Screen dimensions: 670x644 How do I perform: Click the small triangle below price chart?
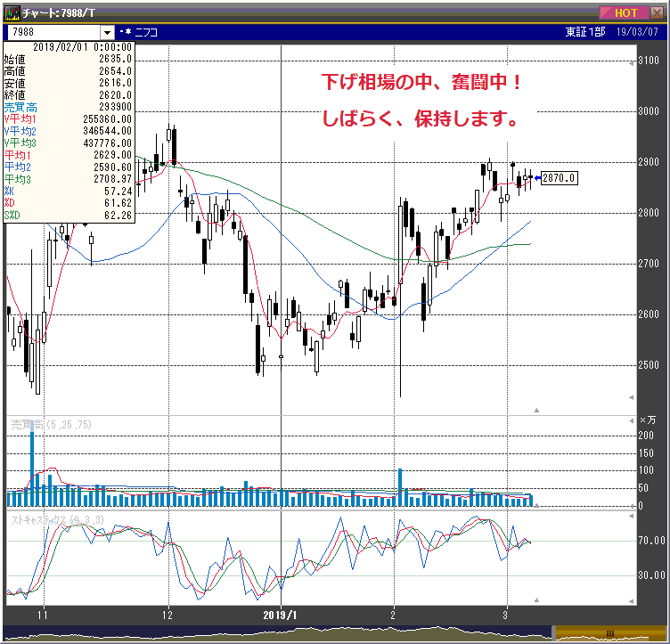pyautogui.click(x=536, y=410)
